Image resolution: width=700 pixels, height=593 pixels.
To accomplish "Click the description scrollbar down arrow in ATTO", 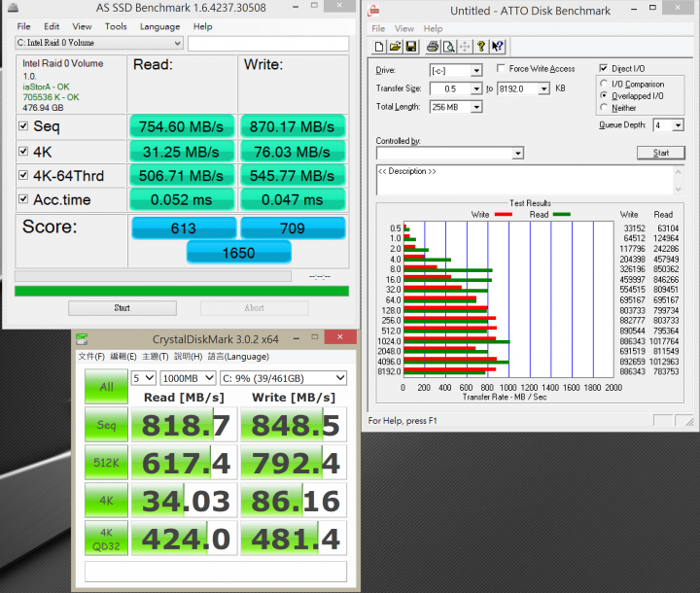I will point(679,190).
